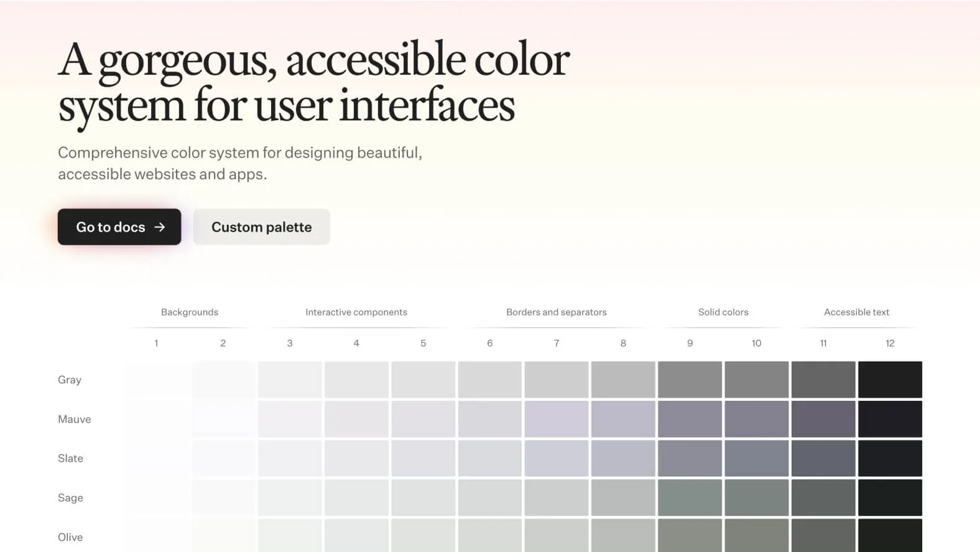The image size is (980, 552).
Task: Click the arrow icon in Go to docs
Action: tap(160, 227)
